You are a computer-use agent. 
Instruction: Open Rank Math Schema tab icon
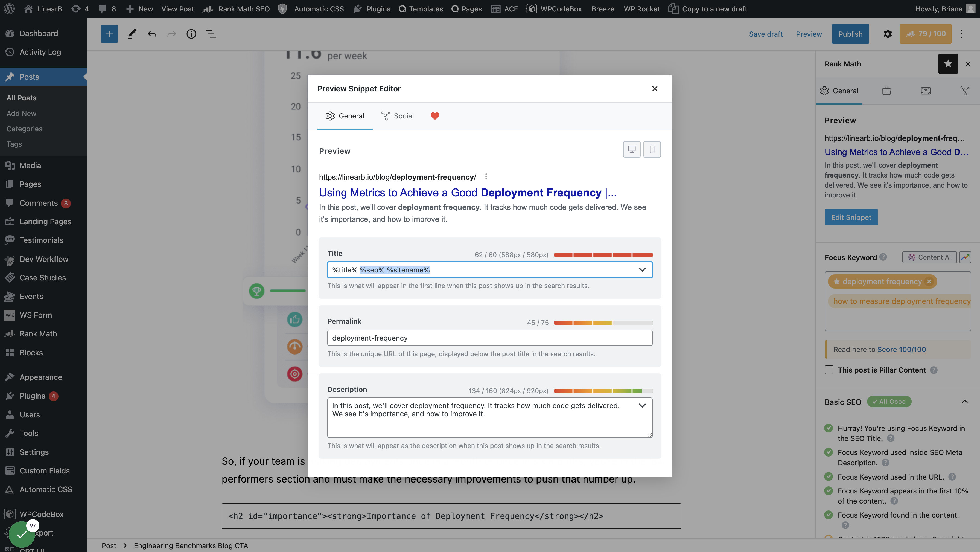[926, 91]
